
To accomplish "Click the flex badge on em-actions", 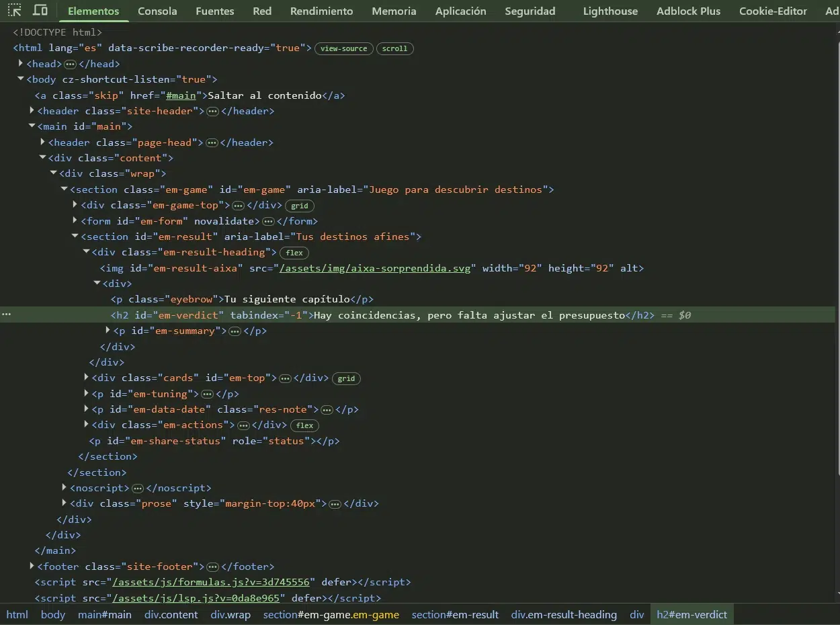I will point(304,425).
